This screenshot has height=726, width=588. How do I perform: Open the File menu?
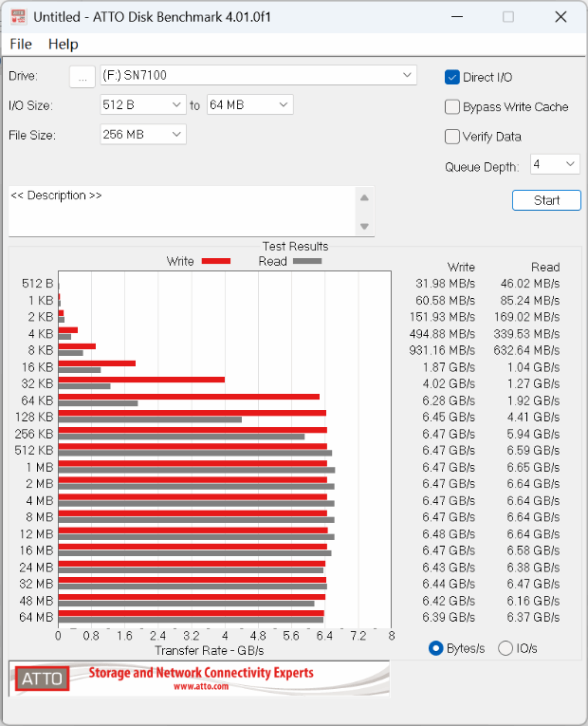[21, 44]
